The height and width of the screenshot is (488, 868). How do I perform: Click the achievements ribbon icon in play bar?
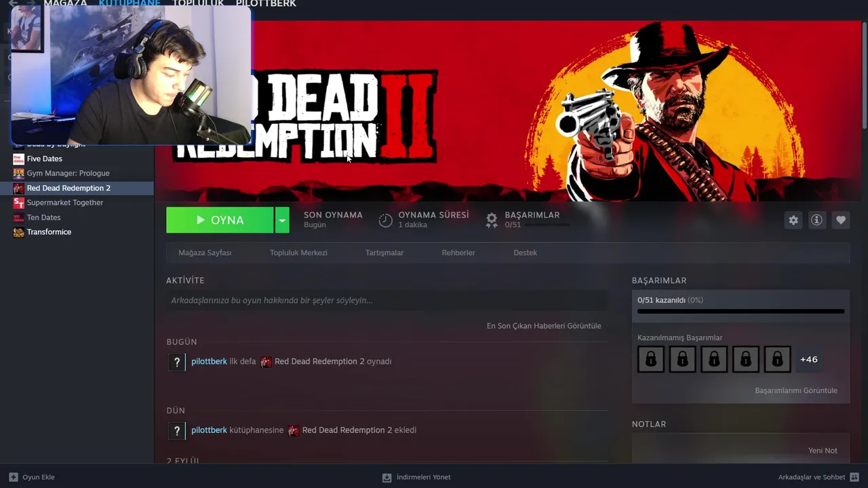click(492, 220)
